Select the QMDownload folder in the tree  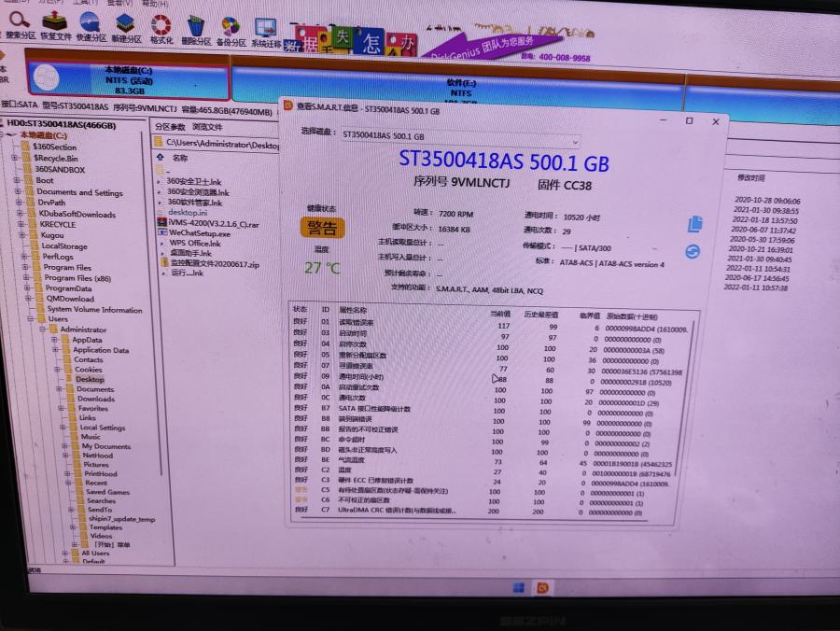point(70,299)
